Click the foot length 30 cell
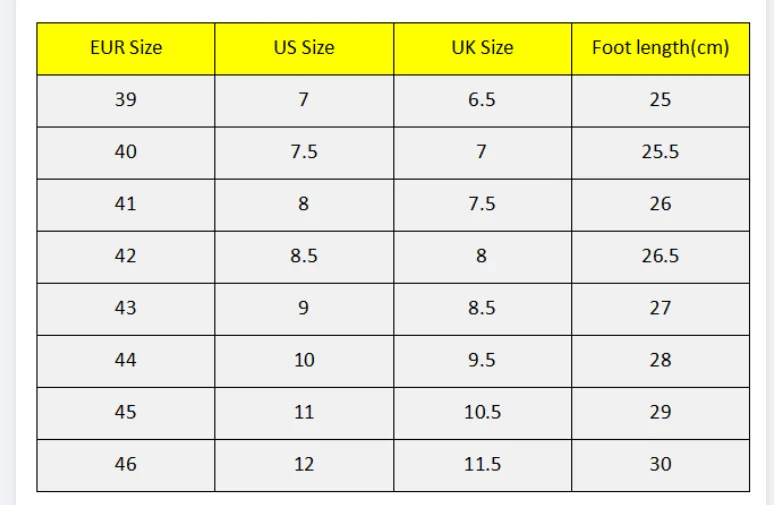Viewport: 774px width, 505px height. tap(660, 464)
